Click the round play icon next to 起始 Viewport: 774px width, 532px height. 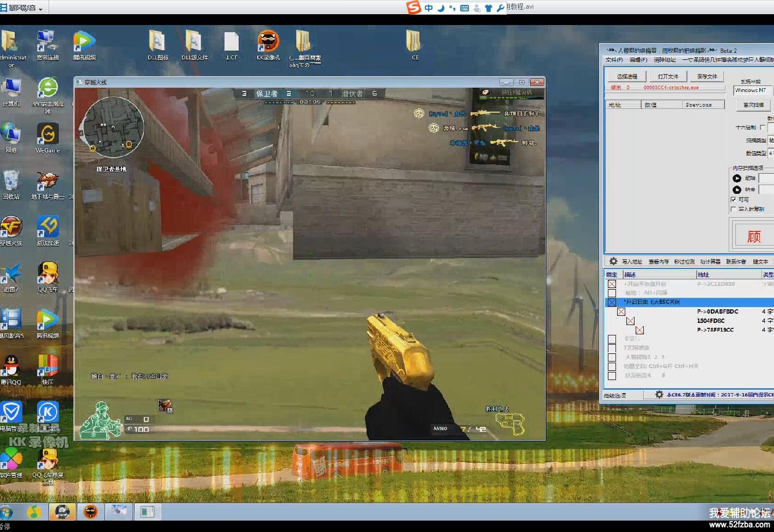coord(737,178)
